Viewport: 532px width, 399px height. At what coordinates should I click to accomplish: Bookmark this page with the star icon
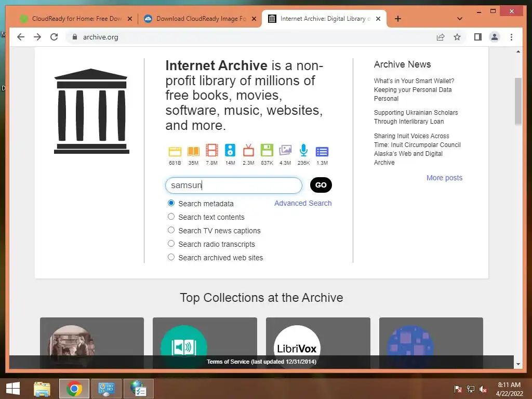click(x=457, y=37)
